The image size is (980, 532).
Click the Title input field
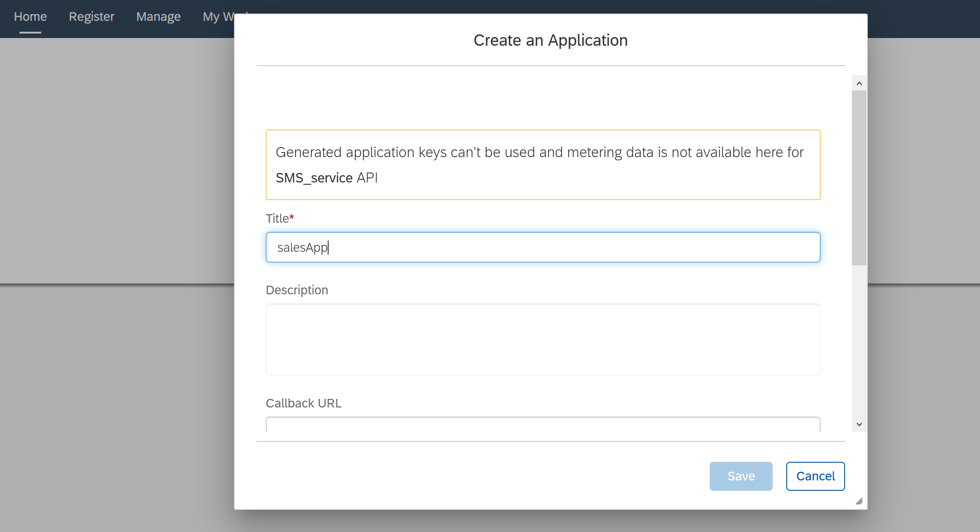543,247
